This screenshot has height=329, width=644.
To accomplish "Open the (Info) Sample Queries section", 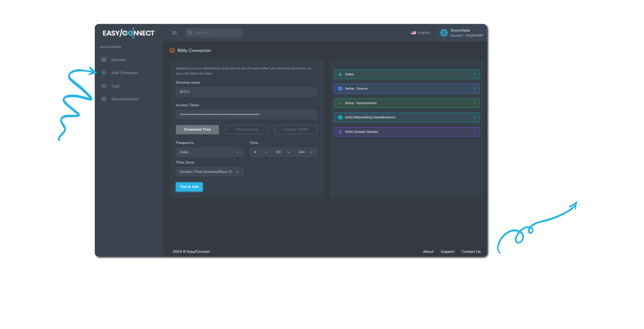I will click(407, 132).
